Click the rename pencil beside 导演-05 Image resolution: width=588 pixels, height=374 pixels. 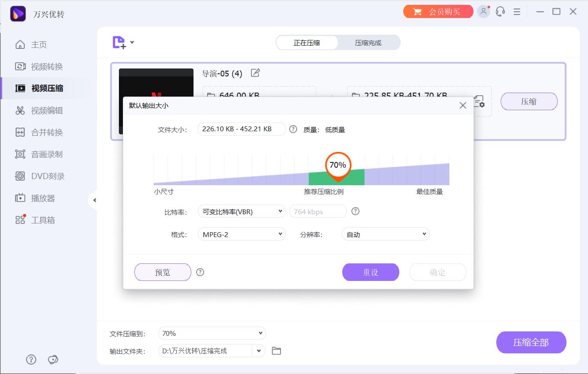pos(255,73)
